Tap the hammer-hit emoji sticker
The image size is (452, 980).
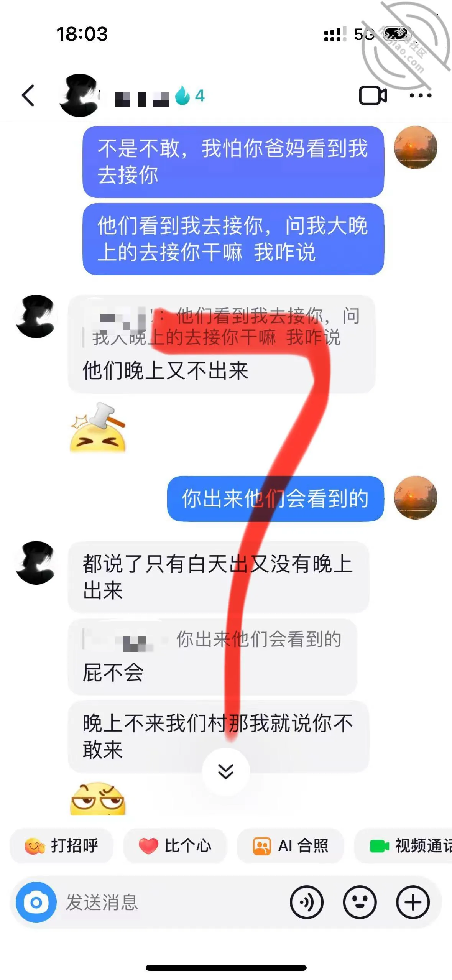coord(98,428)
